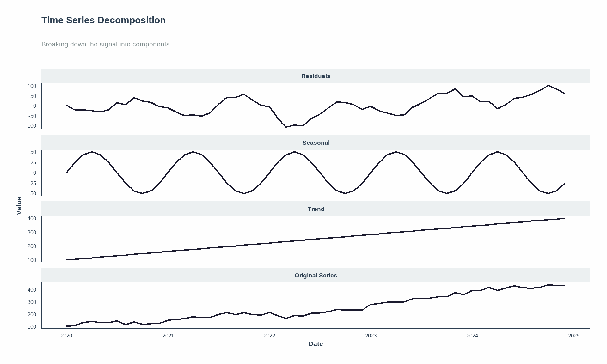Screen dimensions: 607x364
Task: Click the 300 tick in Original Series panel
Action: [x=32, y=302]
